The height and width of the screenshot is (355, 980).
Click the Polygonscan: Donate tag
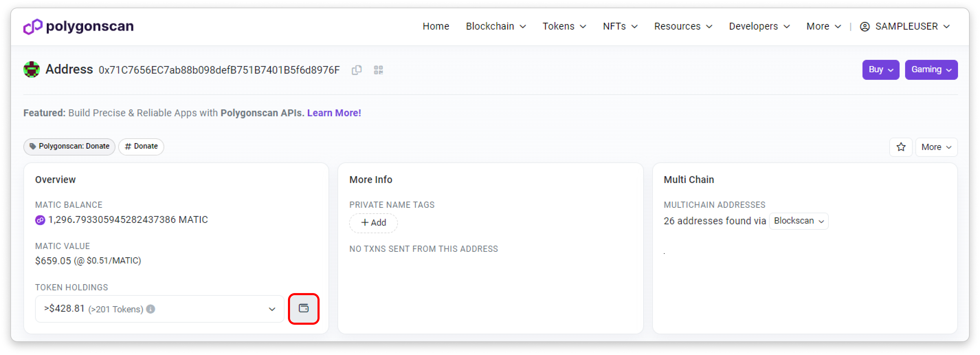[69, 146]
